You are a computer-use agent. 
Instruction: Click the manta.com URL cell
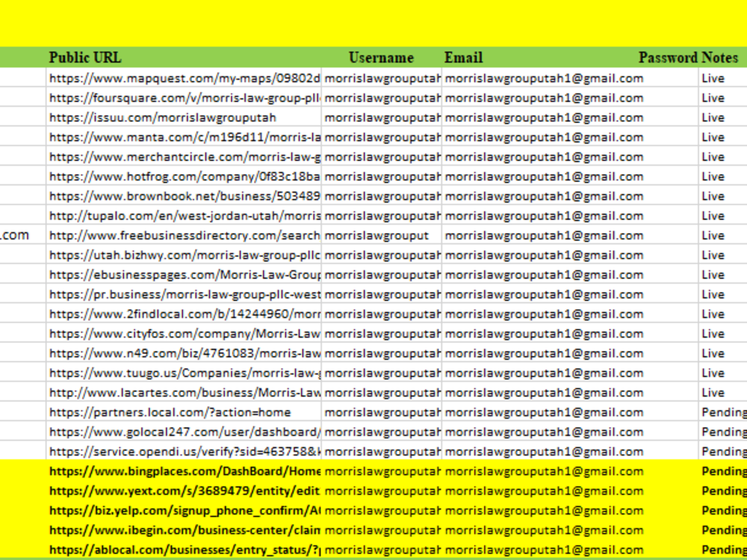184,137
